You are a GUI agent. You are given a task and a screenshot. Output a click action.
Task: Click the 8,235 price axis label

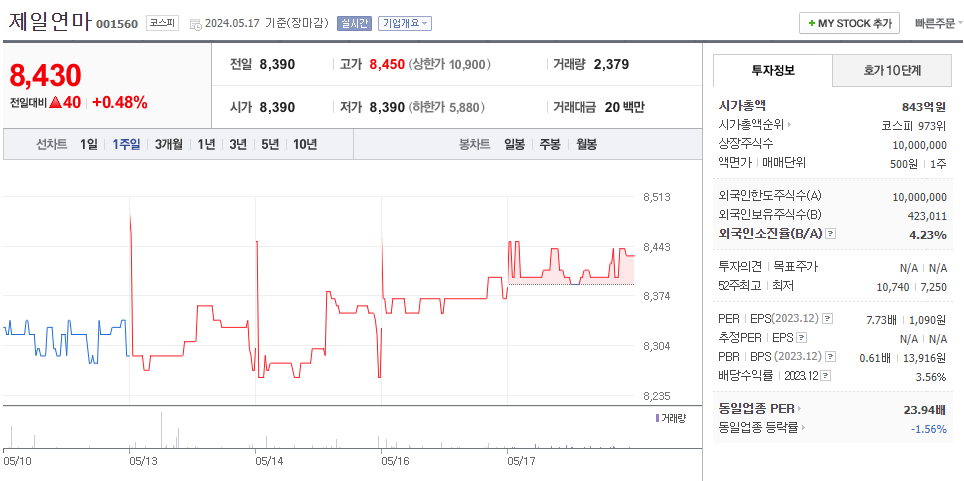click(x=656, y=396)
